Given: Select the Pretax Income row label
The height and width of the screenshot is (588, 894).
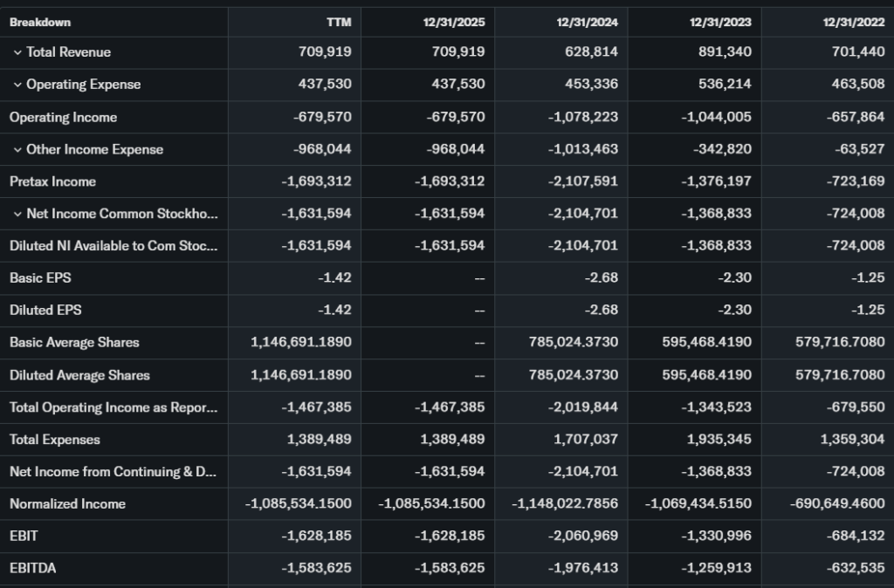Looking at the screenshot, I should [x=52, y=181].
